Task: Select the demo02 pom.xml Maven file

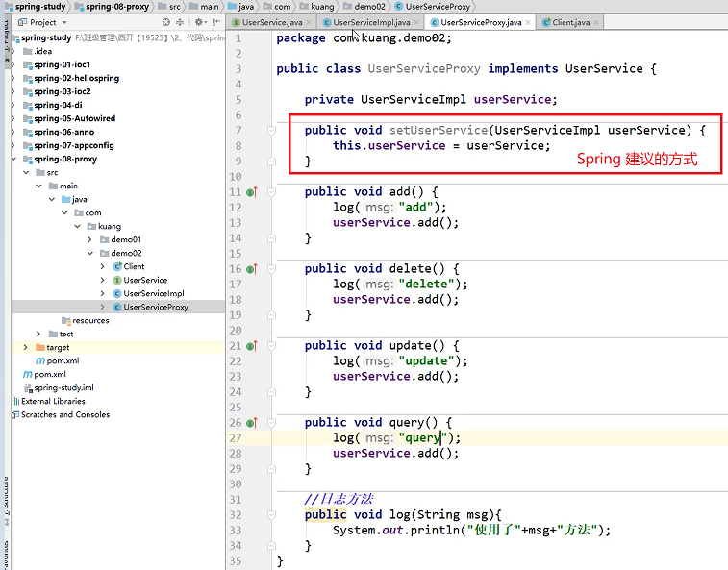Action: coord(58,360)
